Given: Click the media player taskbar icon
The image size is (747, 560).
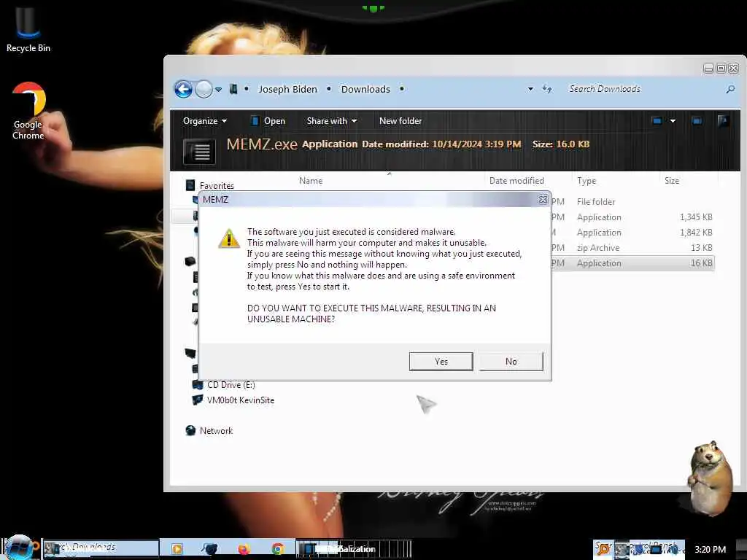Looking at the screenshot, I should pyautogui.click(x=177, y=548).
